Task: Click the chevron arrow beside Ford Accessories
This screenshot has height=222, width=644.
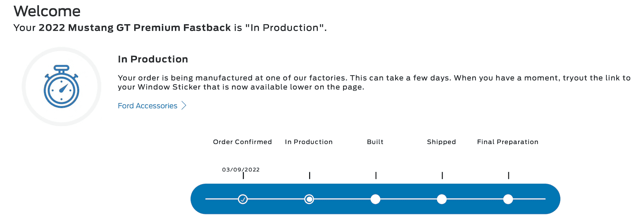Action: (x=184, y=106)
